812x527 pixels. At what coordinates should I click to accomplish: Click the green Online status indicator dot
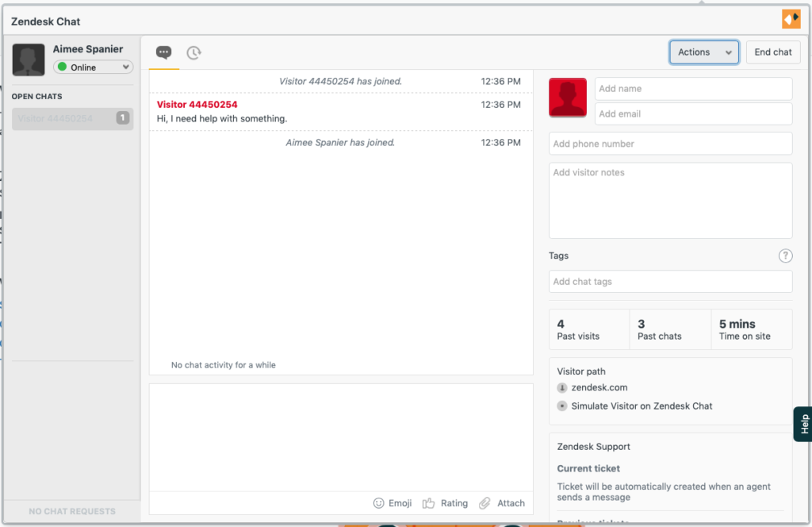click(62, 67)
